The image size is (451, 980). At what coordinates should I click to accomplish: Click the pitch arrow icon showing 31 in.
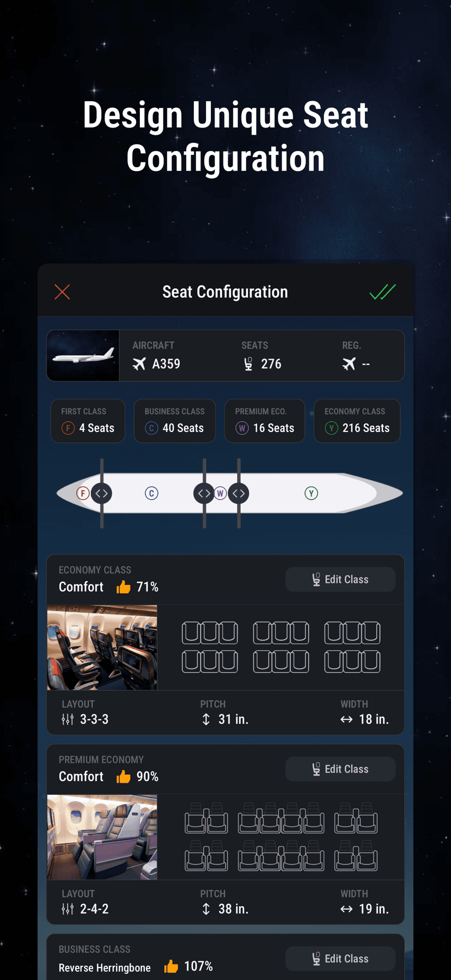[x=205, y=719]
